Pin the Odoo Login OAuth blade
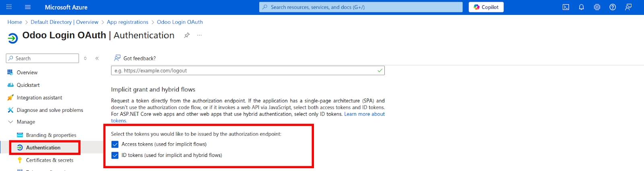This screenshot has width=644, height=171. (187, 35)
